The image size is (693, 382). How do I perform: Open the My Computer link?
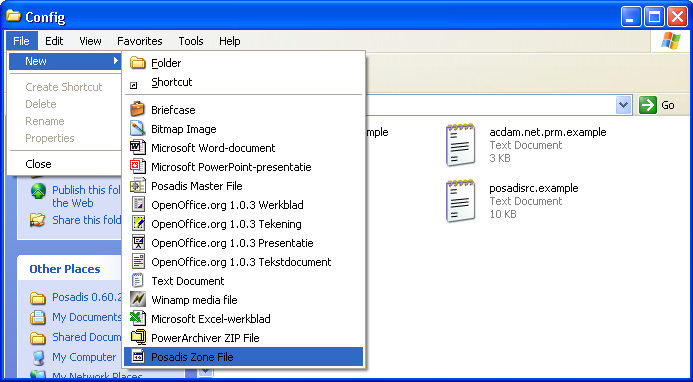pyautogui.click(x=84, y=357)
